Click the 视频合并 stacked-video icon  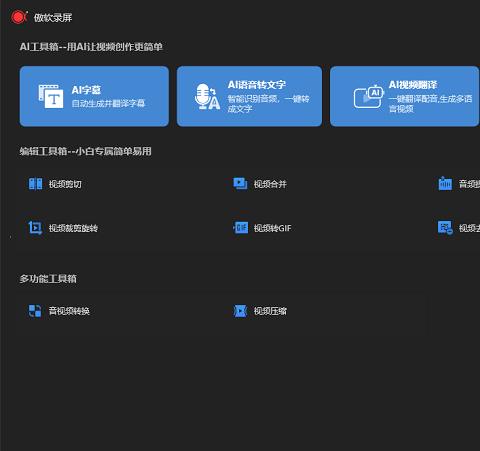pyautogui.click(x=240, y=184)
